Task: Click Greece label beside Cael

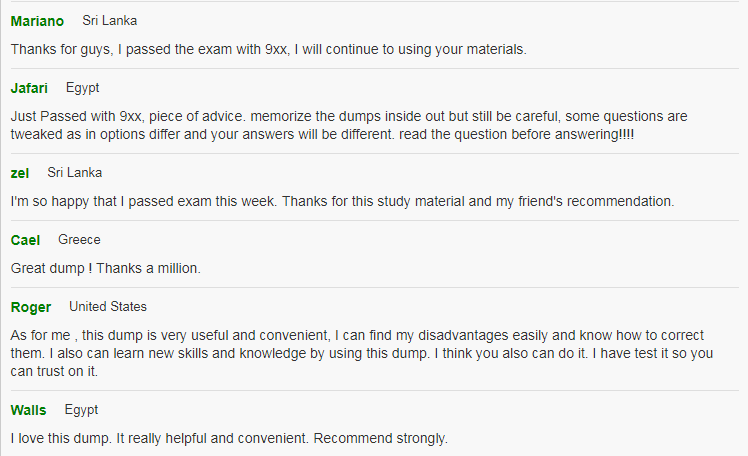Action: coord(79,239)
